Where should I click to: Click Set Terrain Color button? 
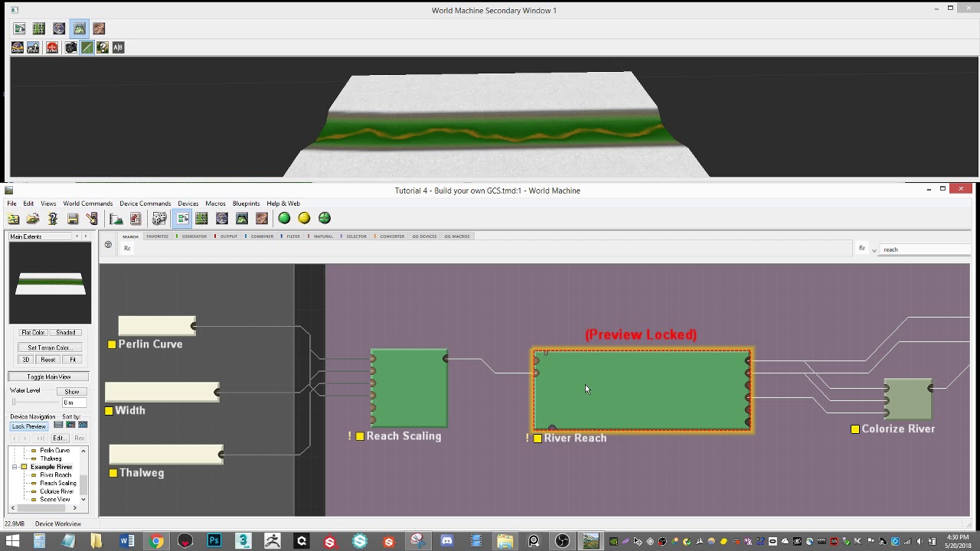point(49,347)
